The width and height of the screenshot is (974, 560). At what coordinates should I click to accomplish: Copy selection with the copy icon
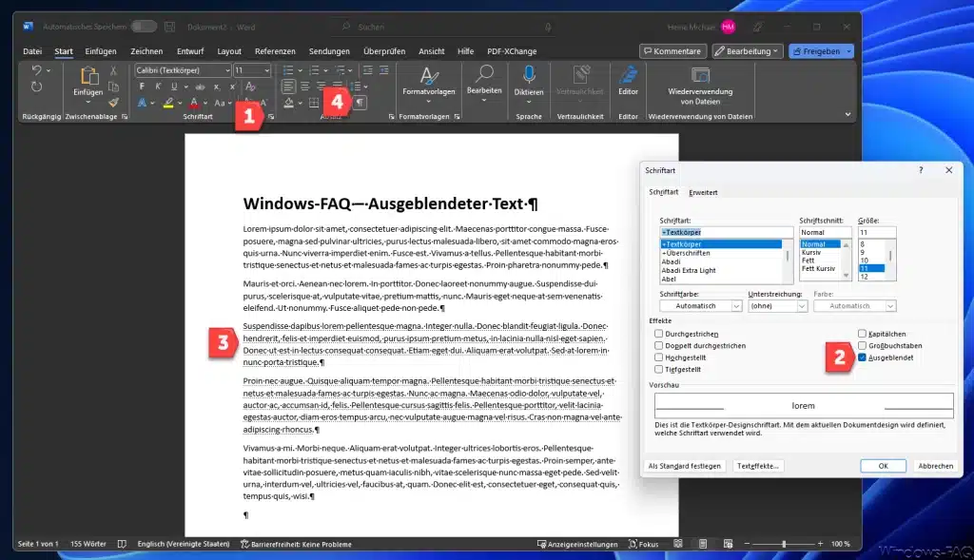pos(114,87)
